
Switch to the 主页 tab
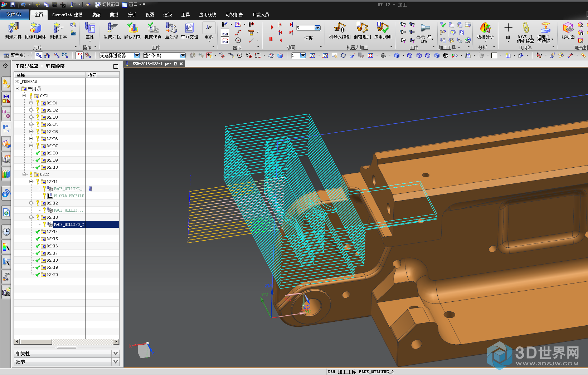point(39,15)
